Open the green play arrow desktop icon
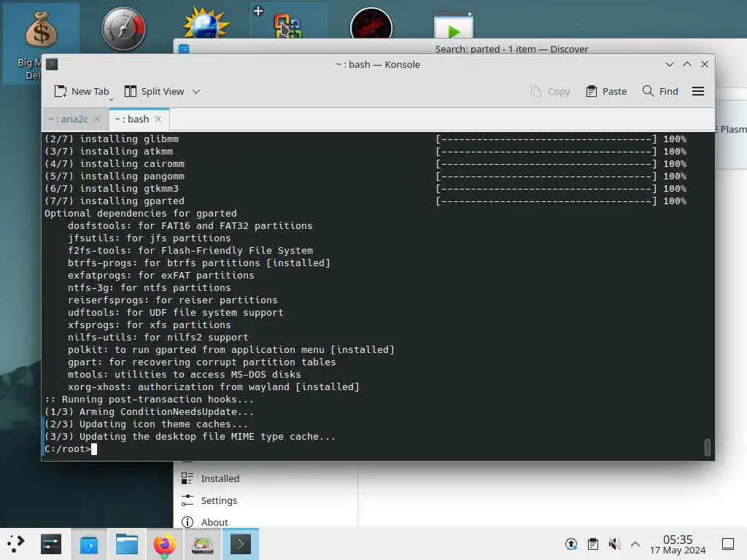 click(x=454, y=26)
